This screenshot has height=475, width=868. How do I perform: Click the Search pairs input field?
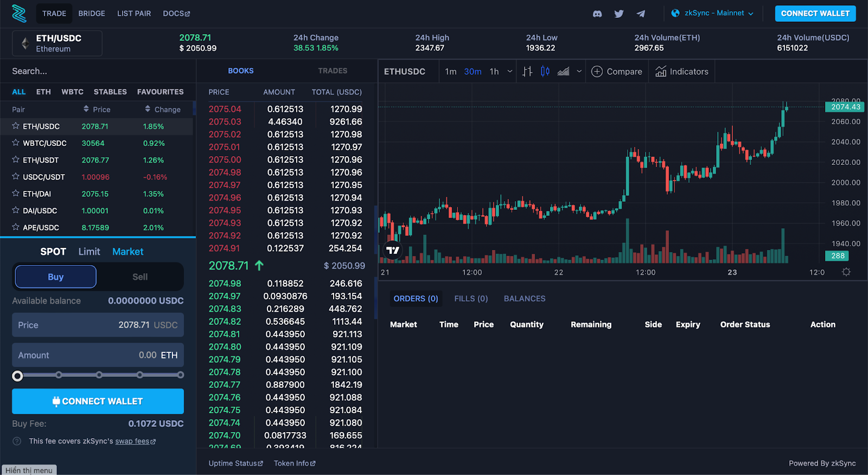98,71
